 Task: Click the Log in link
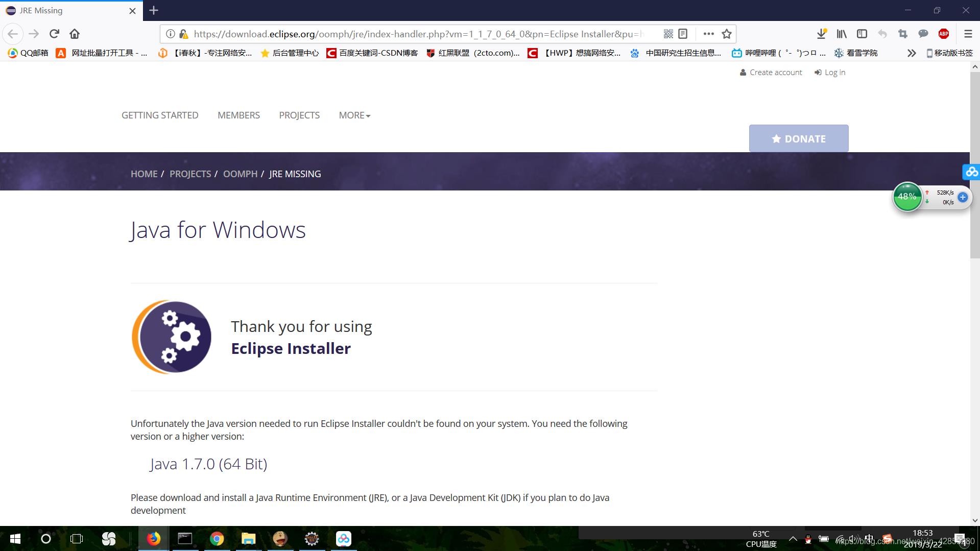point(830,73)
